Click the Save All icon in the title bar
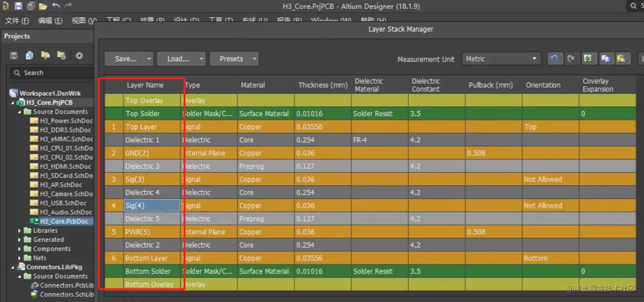The image size is (644, 302). coord(30,6)
